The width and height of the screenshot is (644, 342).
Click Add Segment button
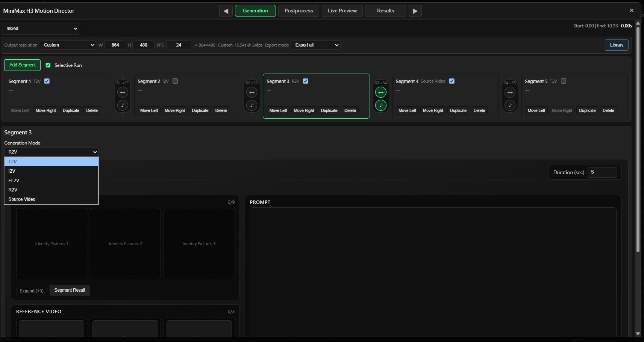[23, 65]
